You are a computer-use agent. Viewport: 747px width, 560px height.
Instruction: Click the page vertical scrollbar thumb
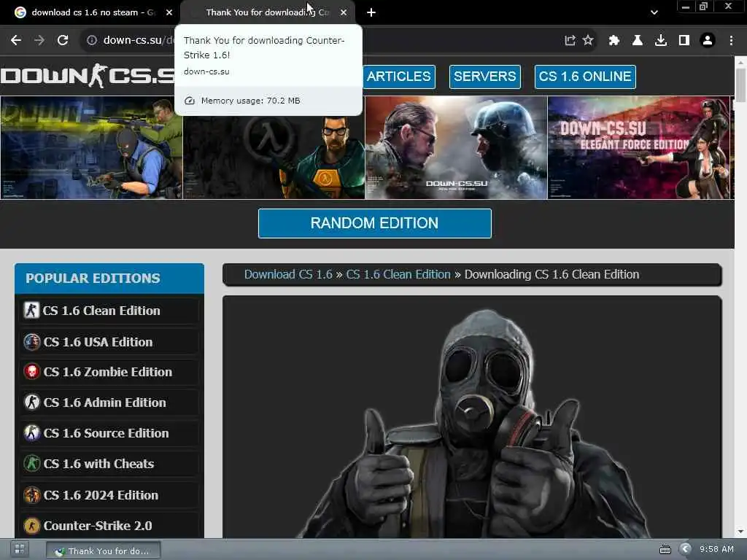tap(740, 85)
